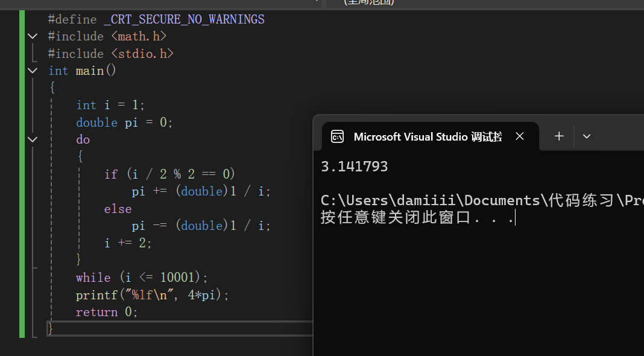Click the while (i <= 10001); line
Image resolution: width=644 pixels, height=356 pixels.
tap(142, 278)
